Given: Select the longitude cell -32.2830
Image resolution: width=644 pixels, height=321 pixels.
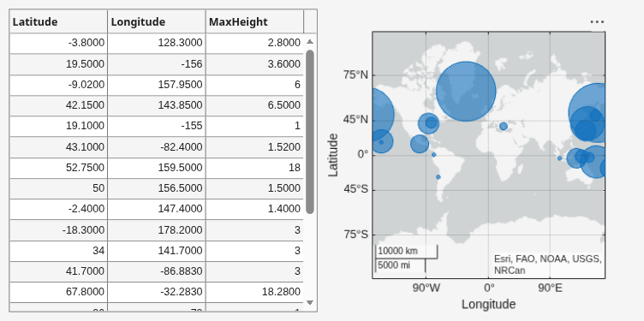Looking at the screenshot, I should coord(157,292).
